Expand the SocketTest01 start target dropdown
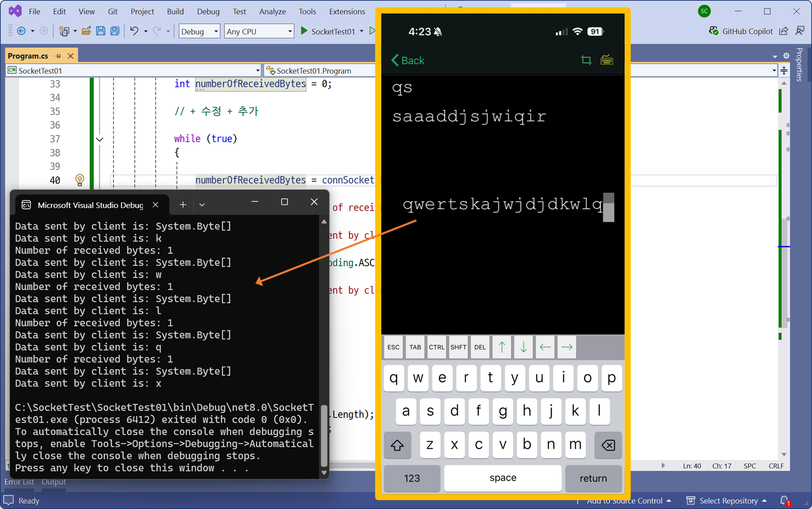The height and width of the screenshot is (509, 812). [362, 31]
